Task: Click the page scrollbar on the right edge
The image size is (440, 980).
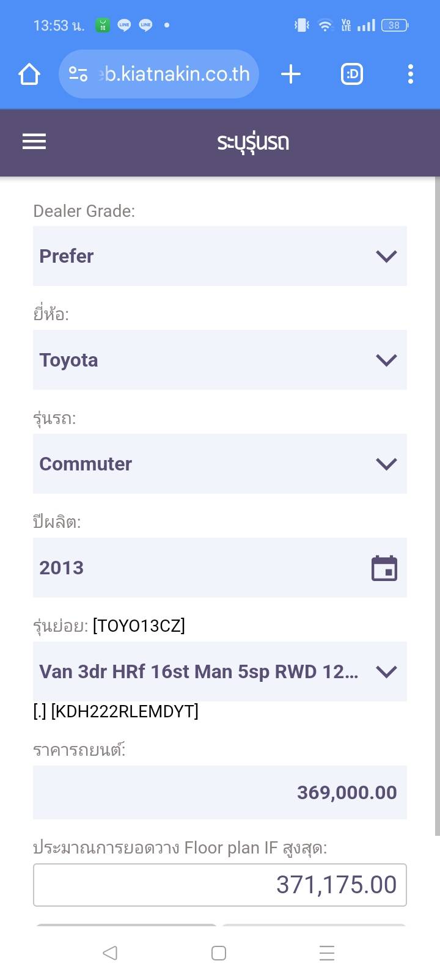Action: click(437, 507)
